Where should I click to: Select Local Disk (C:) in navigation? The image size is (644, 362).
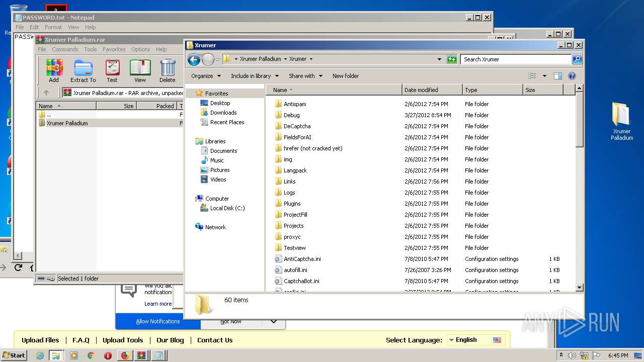227,208
